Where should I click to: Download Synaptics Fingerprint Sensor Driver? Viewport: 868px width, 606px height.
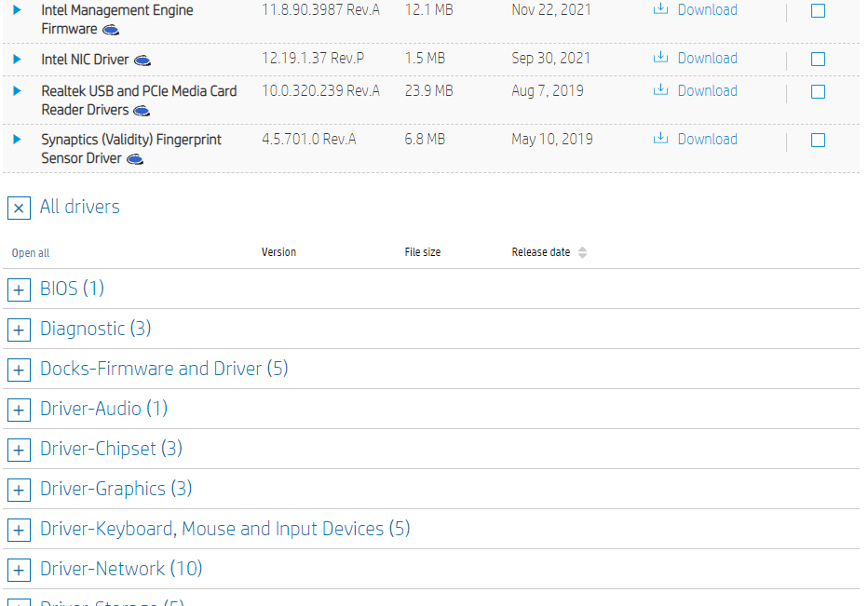click(x=708, y=139)
